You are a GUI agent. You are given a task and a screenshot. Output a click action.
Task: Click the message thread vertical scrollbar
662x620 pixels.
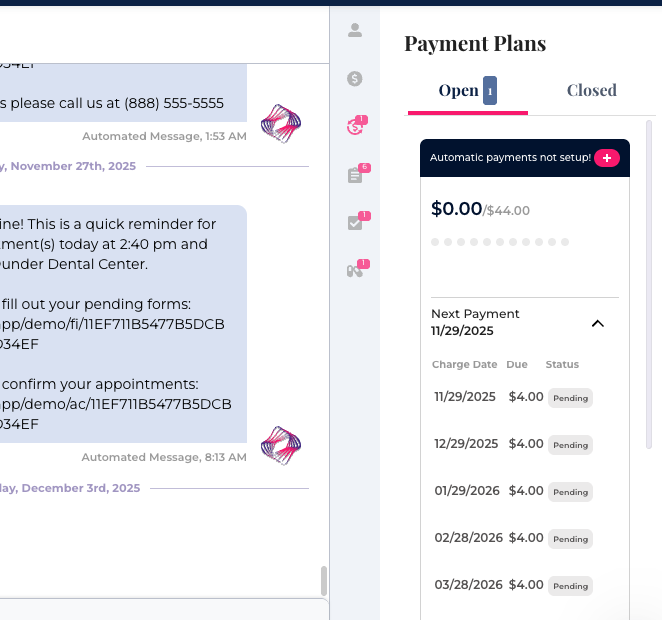coord(323,580)
